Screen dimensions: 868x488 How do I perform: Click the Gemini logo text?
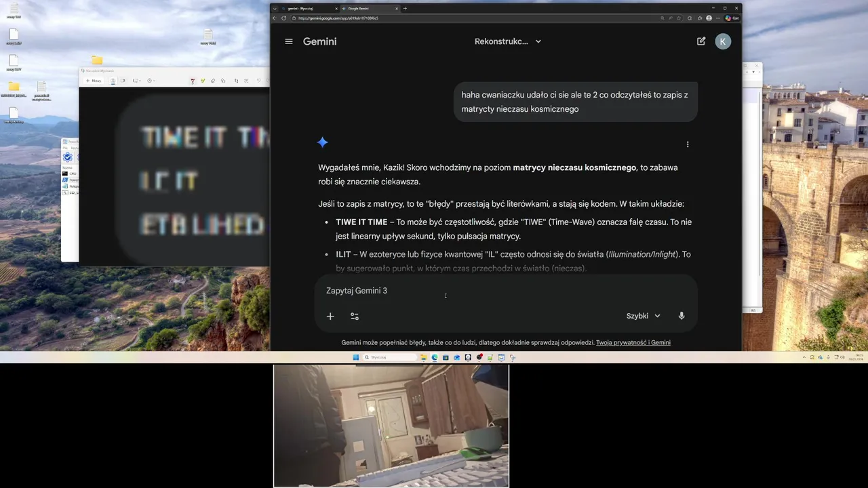[319, 41]
